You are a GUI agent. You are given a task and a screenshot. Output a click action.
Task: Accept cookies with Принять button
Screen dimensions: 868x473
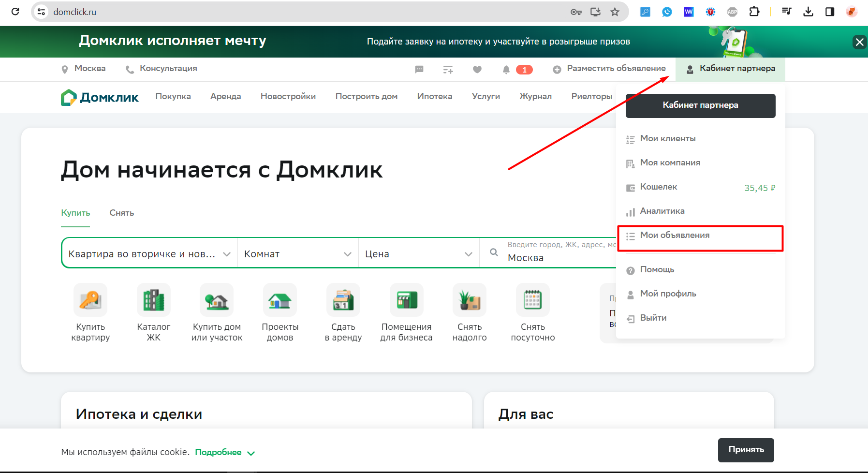point(746,450)
